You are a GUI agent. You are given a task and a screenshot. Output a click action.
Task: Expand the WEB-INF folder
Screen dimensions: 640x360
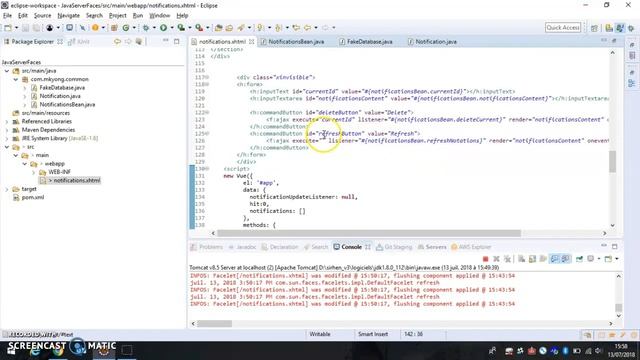[33, 172]
